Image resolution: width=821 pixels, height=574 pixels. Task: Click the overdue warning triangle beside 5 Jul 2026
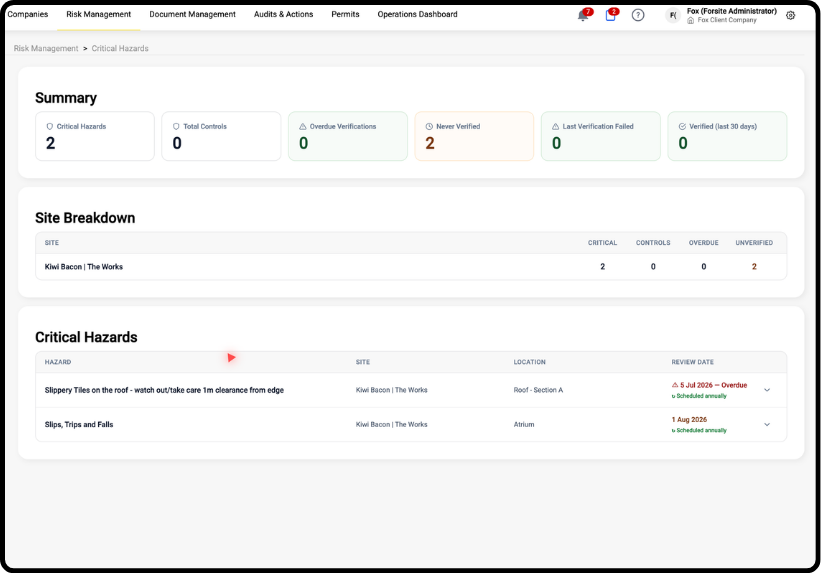coord(675,385)
